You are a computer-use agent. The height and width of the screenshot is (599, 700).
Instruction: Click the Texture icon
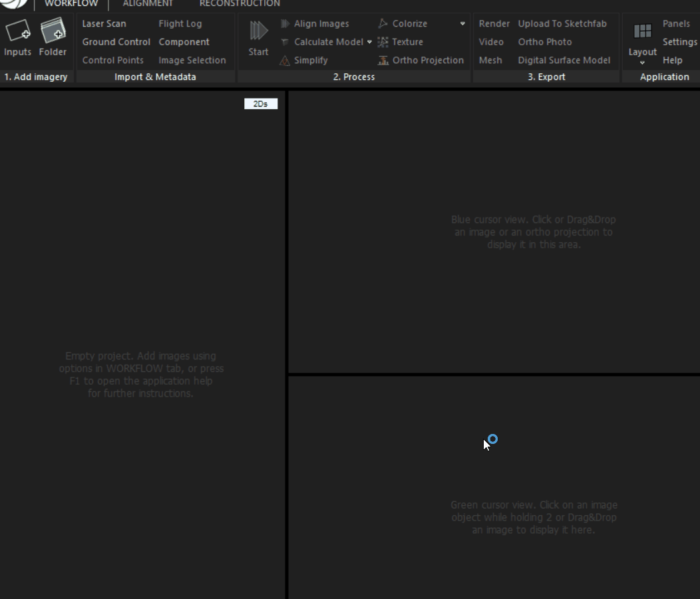coord(383,42)
